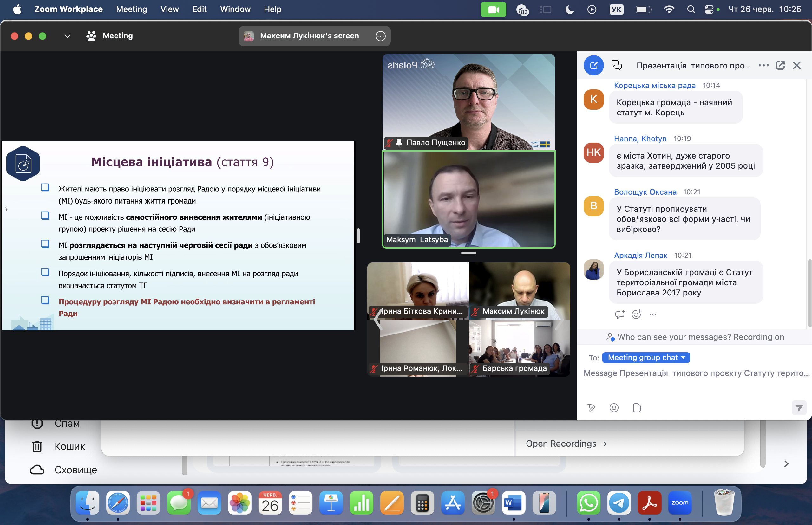Click Open Recordings in background window
Image resolution: width=812 pixels, height=525 pixels.
click(x=561, y=444)
